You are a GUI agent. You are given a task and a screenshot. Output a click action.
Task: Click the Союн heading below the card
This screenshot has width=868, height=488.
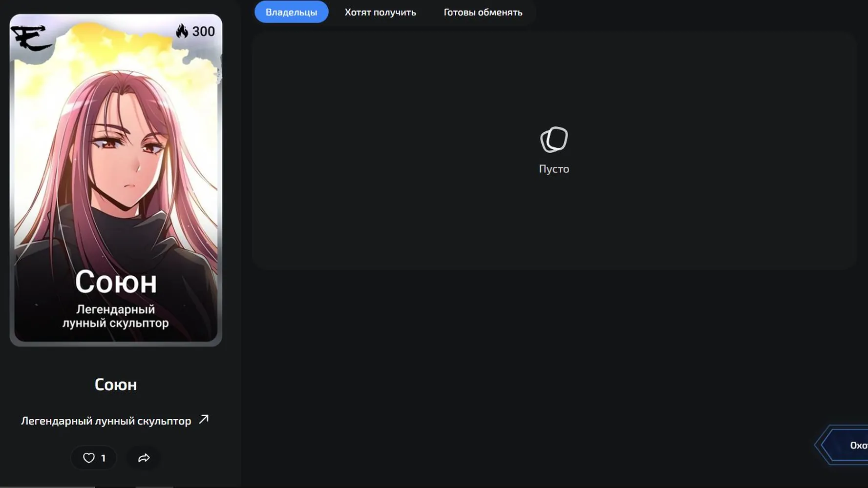[116, 385]
